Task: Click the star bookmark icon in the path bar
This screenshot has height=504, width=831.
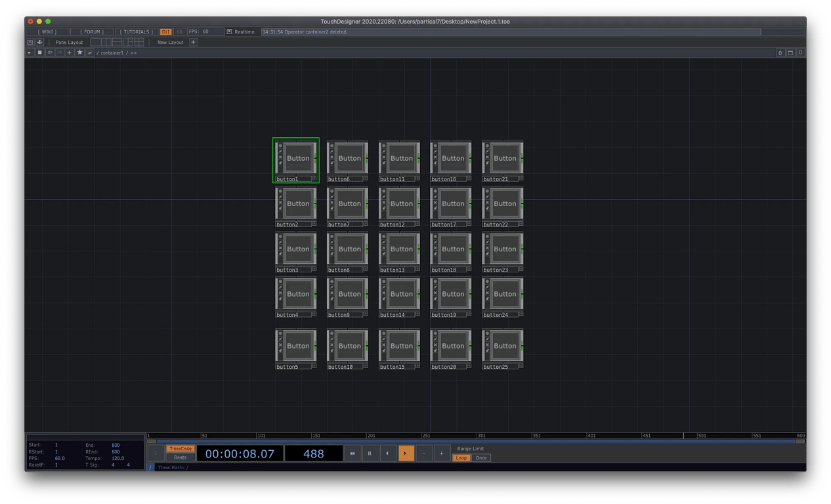Action: 79,52
